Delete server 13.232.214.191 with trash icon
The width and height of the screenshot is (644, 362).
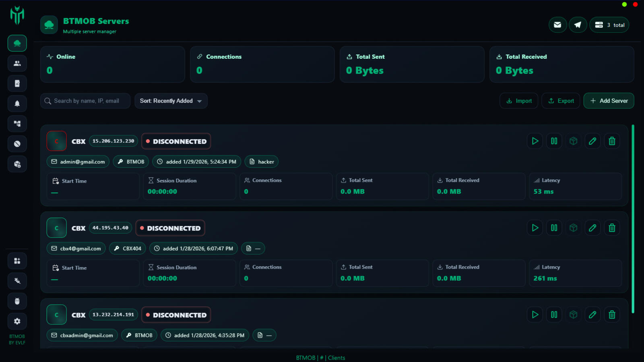[x=612, y=315]
